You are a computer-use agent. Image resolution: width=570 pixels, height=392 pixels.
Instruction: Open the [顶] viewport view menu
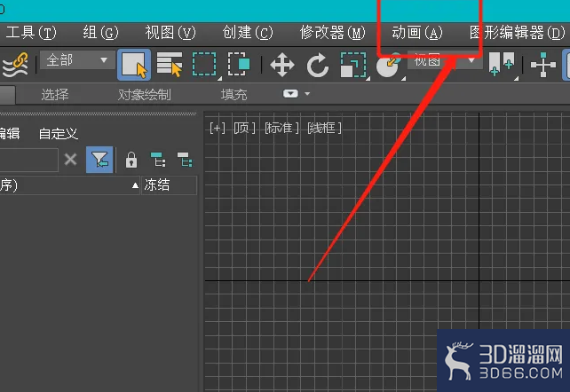pos(244,128)
